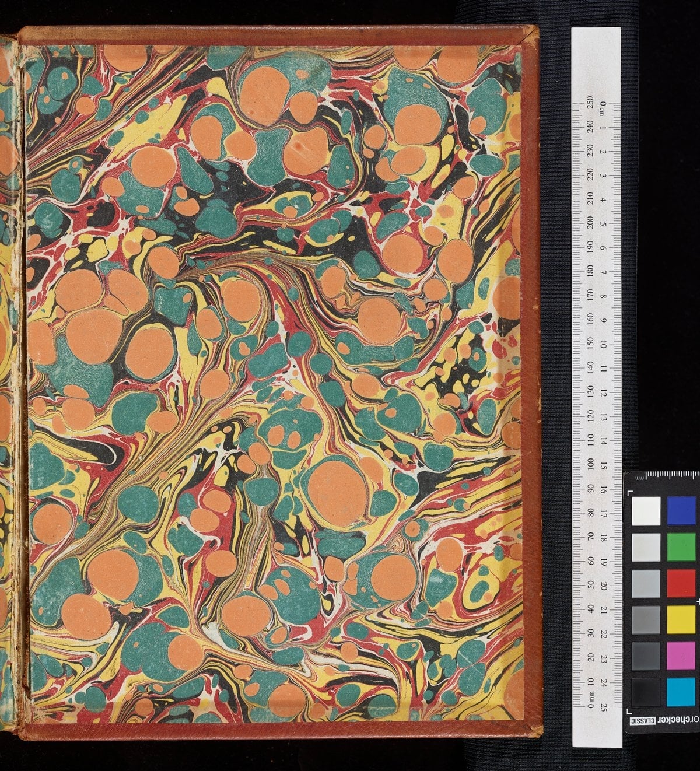The height and width of the screenshot is (771, 700).
Task: Select the green color checker patch
Action: pos(681,547)
